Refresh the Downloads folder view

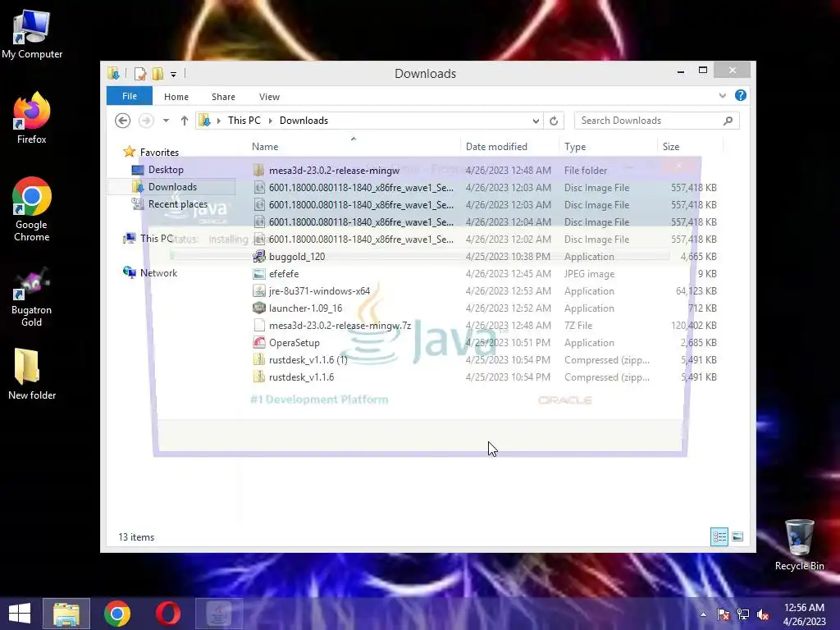point(554,121)
